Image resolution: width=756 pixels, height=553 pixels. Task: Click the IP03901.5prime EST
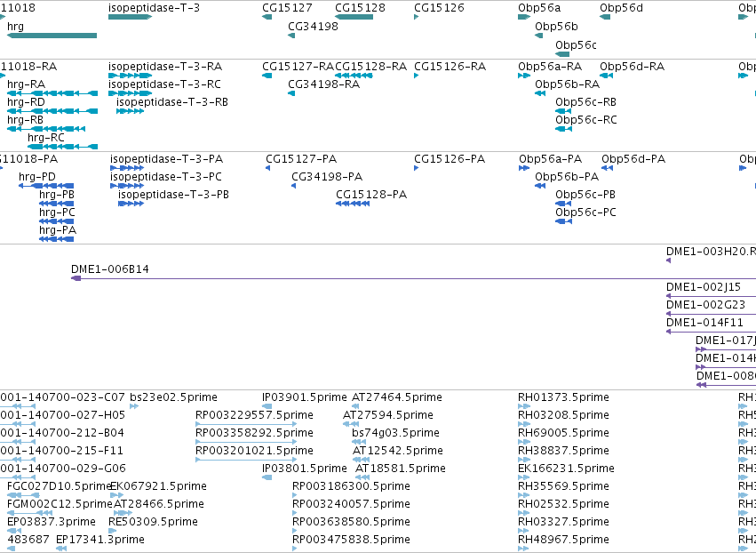click(x=267, y=406)
